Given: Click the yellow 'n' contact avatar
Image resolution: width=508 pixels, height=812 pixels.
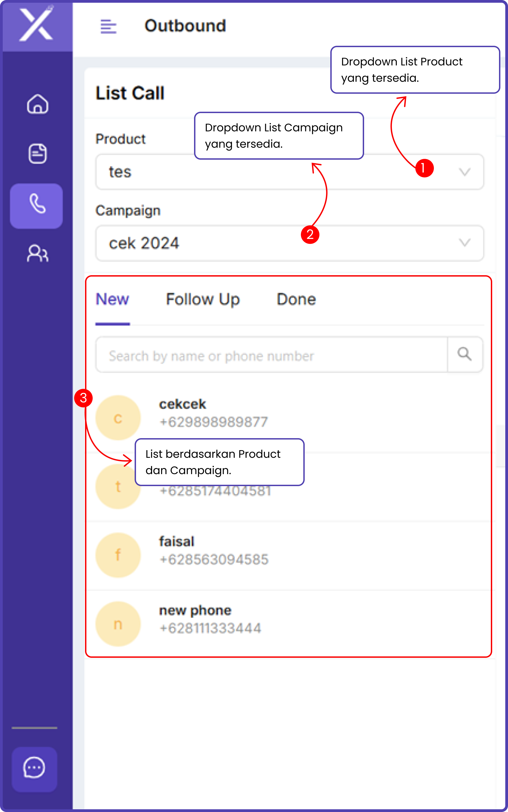Looking at the screenshot, I should (x=117, y=624).
